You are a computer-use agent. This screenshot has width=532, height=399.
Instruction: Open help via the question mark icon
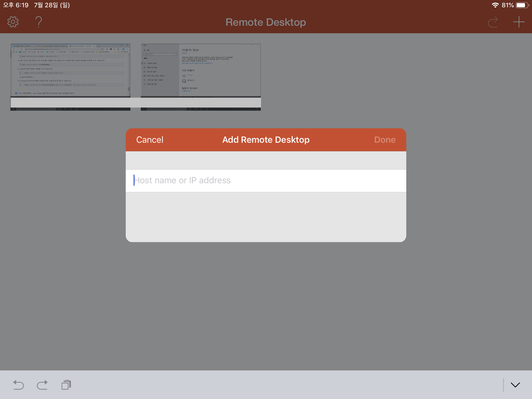pos(38,22)
